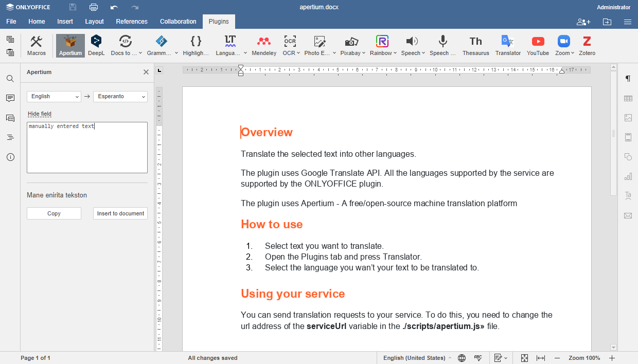638x364 pixels.
Task: Close the Apertium panel
Action: click(x=146, y=72)
